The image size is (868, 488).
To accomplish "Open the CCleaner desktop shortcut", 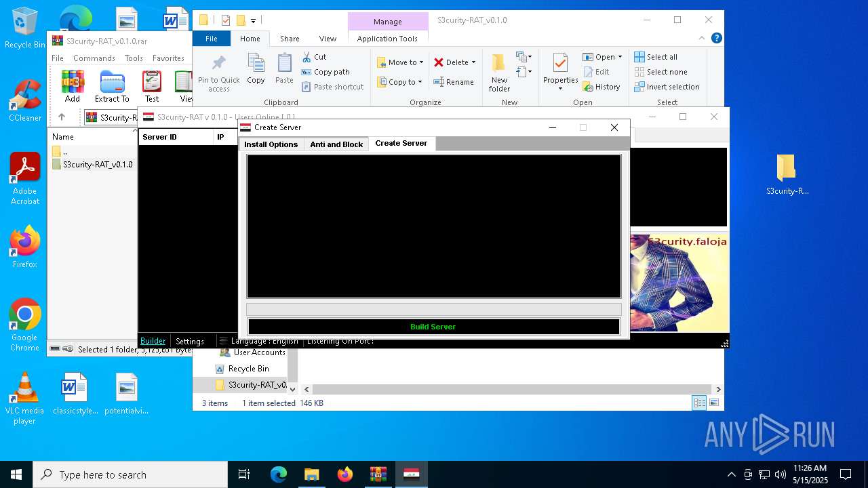I will point(25,100).
